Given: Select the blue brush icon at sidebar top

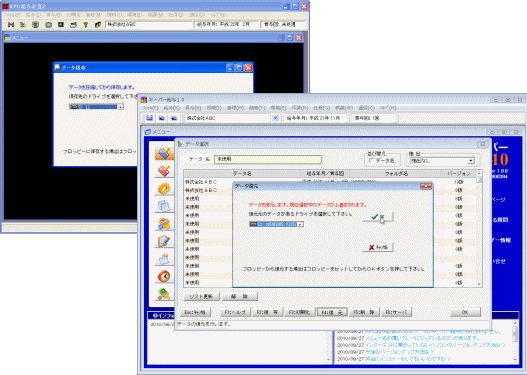Looking at the screenshot, I should (x=164, y=153).
